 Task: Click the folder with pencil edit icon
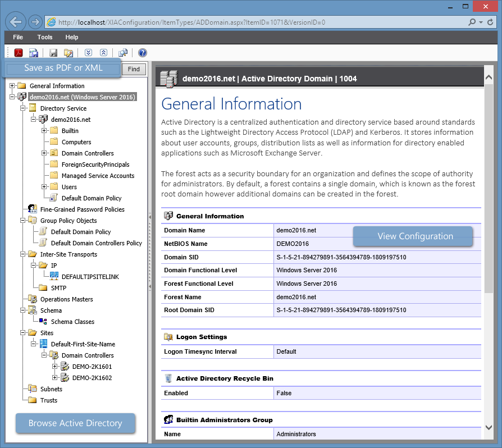69,53
